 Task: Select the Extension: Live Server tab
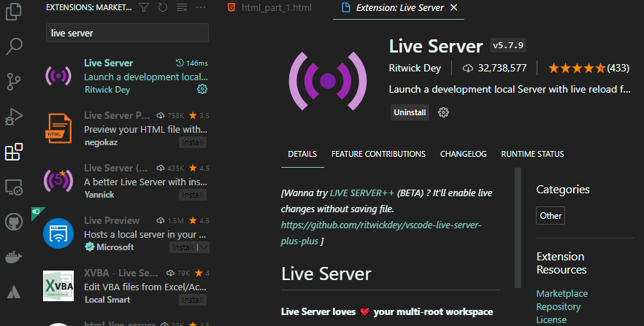point(399,8)
